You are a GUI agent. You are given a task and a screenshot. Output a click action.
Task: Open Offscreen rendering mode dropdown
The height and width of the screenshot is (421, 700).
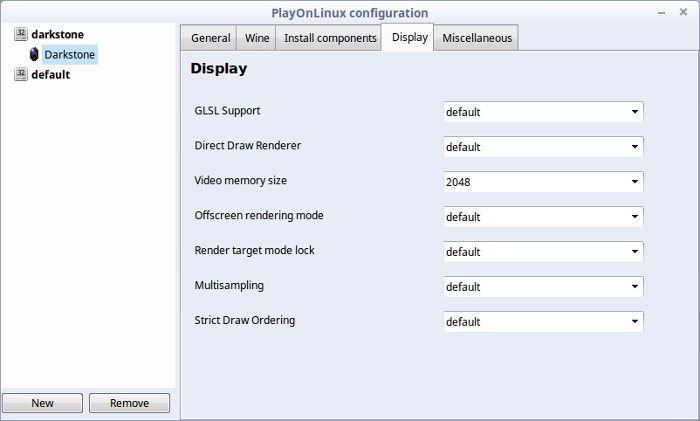(x=543, y=217)
